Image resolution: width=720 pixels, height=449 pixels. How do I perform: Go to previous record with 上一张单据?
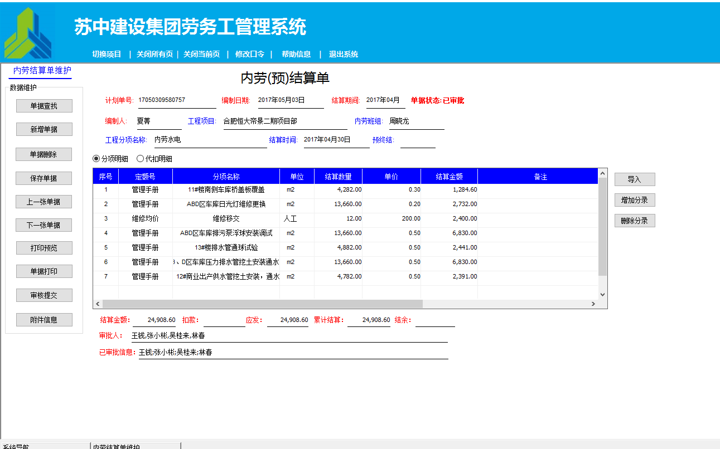tap(44, 202)
